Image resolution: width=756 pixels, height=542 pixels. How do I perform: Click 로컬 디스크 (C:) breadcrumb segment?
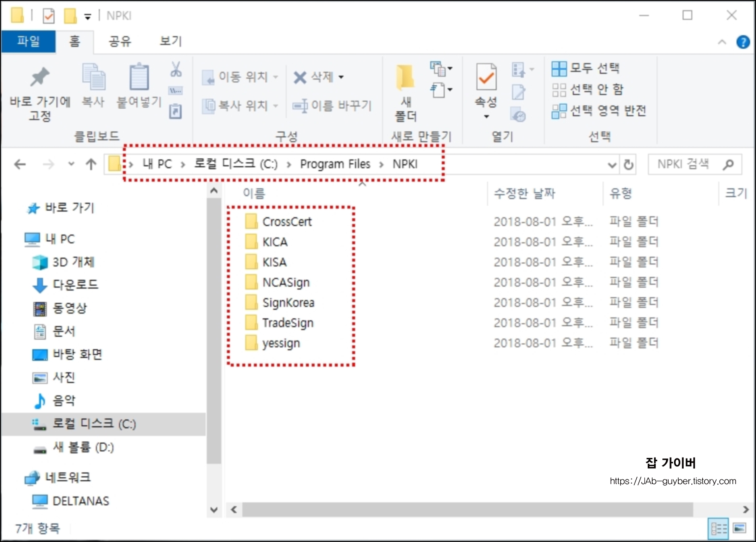pyautogui.click(x=236, y=164)
